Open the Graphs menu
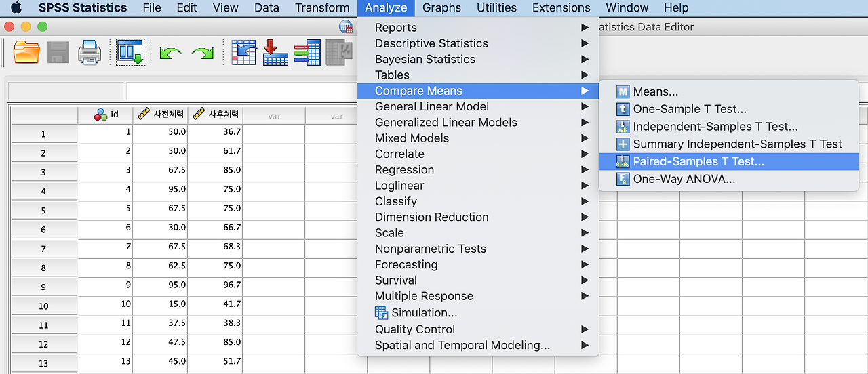This screenshot has width=868, height=374. point(441,8)
